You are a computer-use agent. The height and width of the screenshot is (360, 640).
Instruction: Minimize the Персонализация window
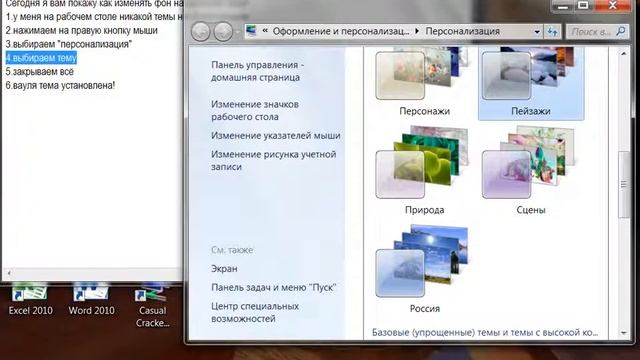563,6
